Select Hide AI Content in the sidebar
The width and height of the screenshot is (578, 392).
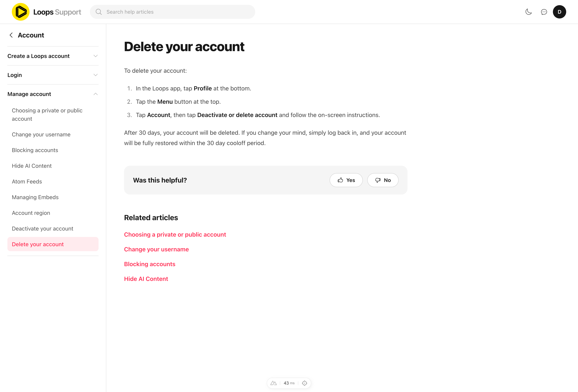click(32, 166)
